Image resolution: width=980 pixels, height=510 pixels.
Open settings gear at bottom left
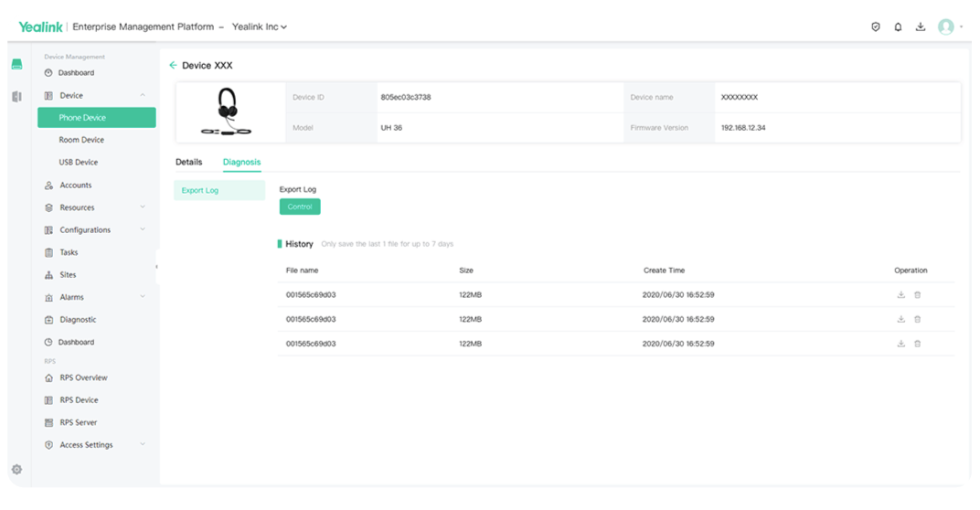(x=16, y=470)
